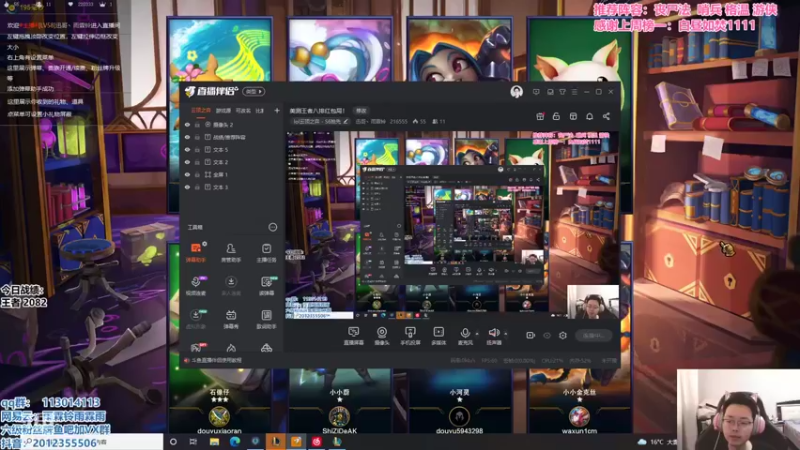Screen dimensions: 800x450
Task: Lock the 全屏 1 layer
Action: point(197,174)
